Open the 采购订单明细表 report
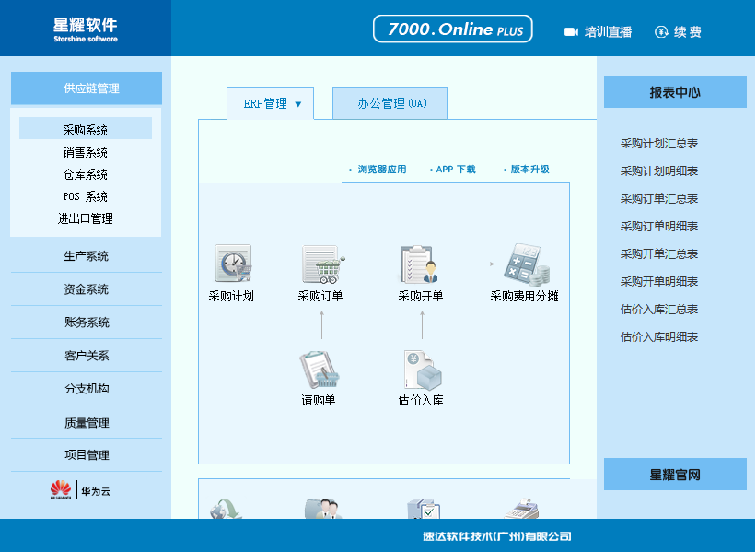 tap(659, 226)
